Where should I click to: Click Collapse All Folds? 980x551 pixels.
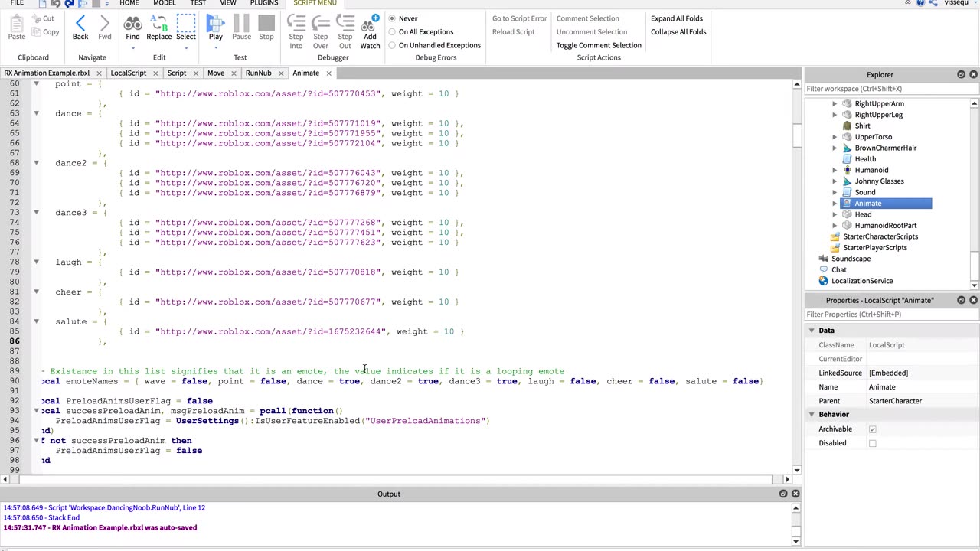[678, 32]
